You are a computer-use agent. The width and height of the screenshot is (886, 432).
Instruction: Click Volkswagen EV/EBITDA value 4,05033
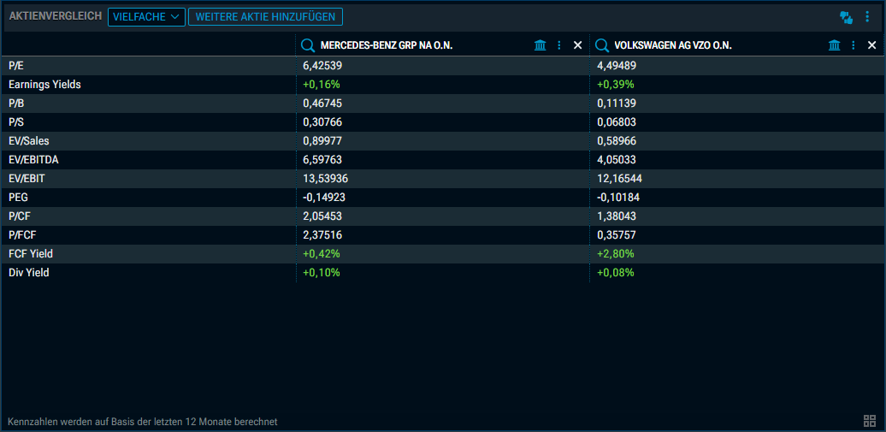coord(616,160)
